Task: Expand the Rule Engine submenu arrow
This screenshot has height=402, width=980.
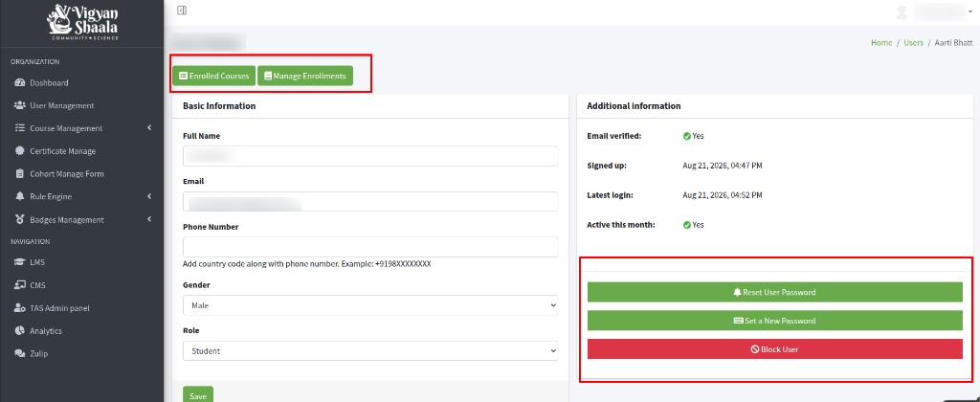Action: tap(149, 196)
